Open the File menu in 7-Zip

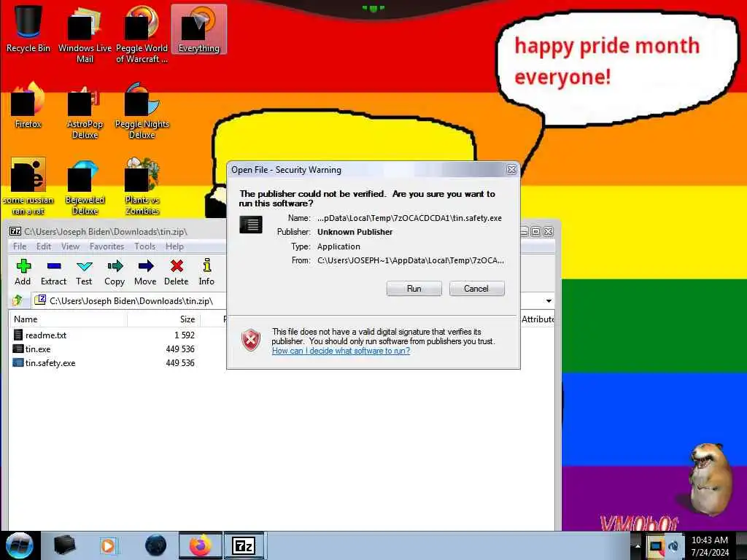(x=20, y=246)
